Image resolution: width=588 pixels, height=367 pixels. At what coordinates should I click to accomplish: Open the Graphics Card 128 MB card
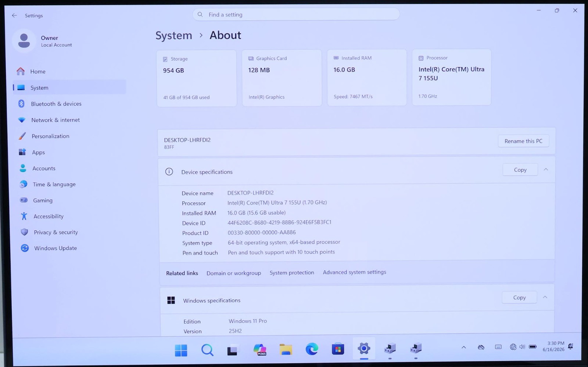pos(282,78)
